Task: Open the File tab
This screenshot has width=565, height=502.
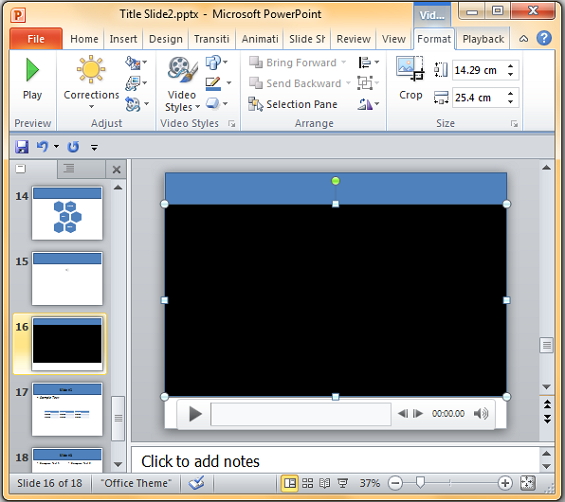Action: (36, 39)
